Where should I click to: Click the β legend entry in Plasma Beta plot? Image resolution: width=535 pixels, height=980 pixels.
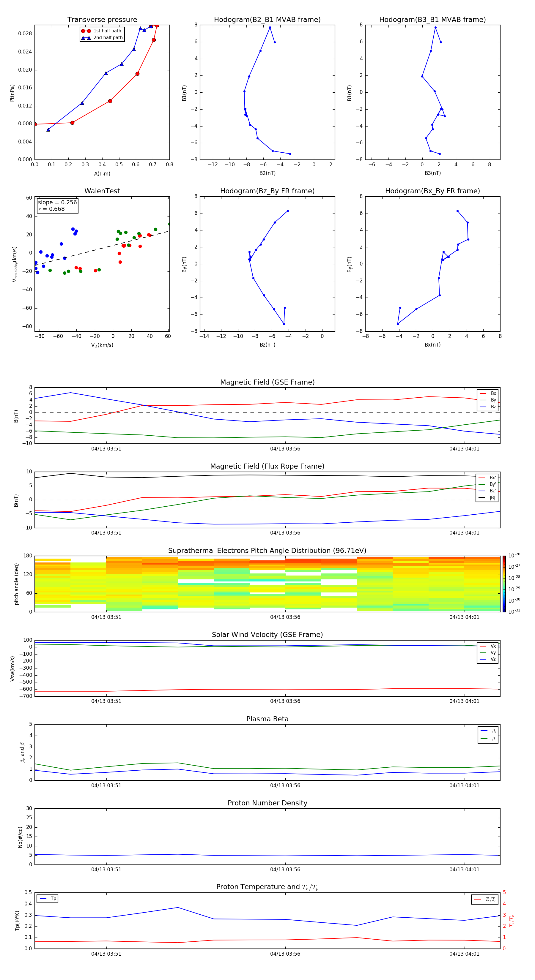pos(488,739)
